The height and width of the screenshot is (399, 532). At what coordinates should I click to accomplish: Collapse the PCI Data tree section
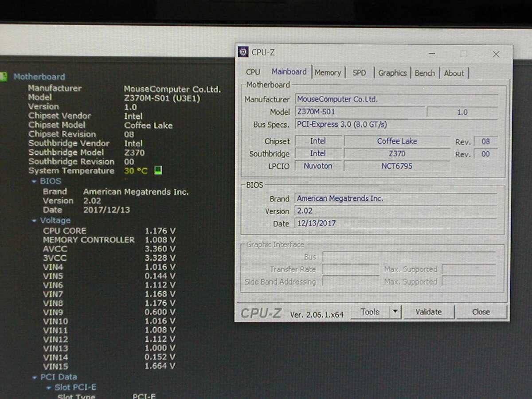point(35,378)
